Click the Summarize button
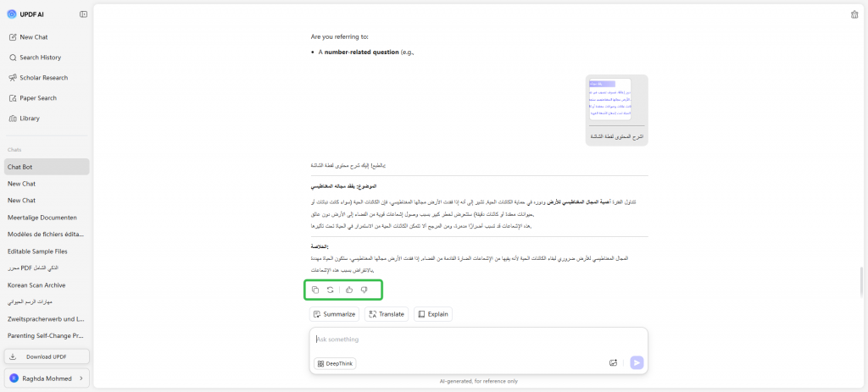Viewport: 868px width, 392px height. coord(334,314)
